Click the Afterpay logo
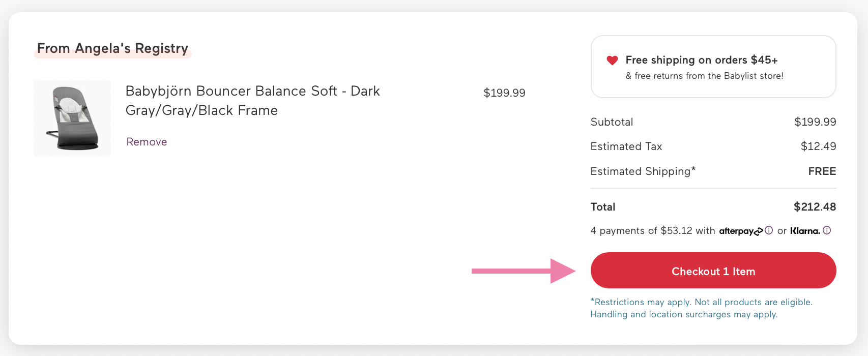 738,231
